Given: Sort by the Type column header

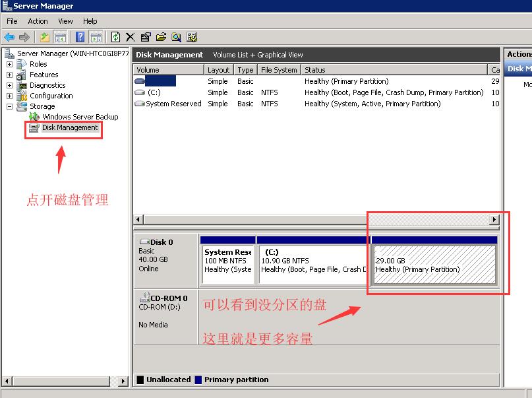Looking at the screenshot, I should pos(246,69).
